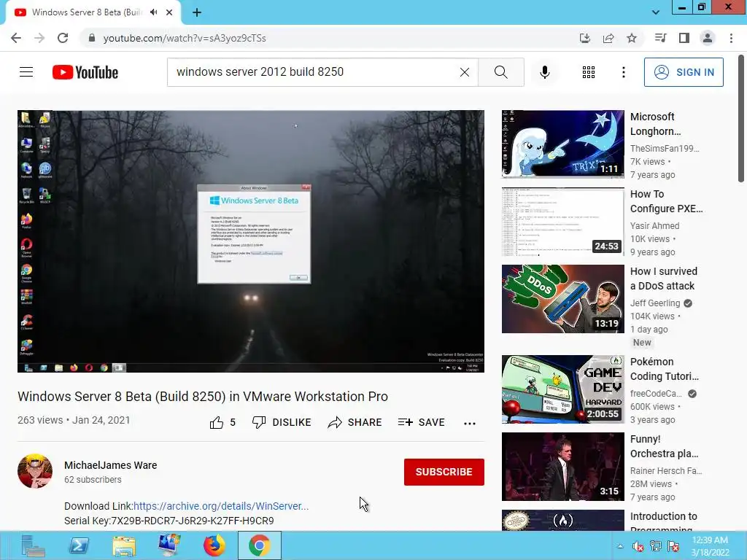Viewport: 747px width, 560px height.
Task: Click the SUBSCRIBE button
Action: [444, 472]
